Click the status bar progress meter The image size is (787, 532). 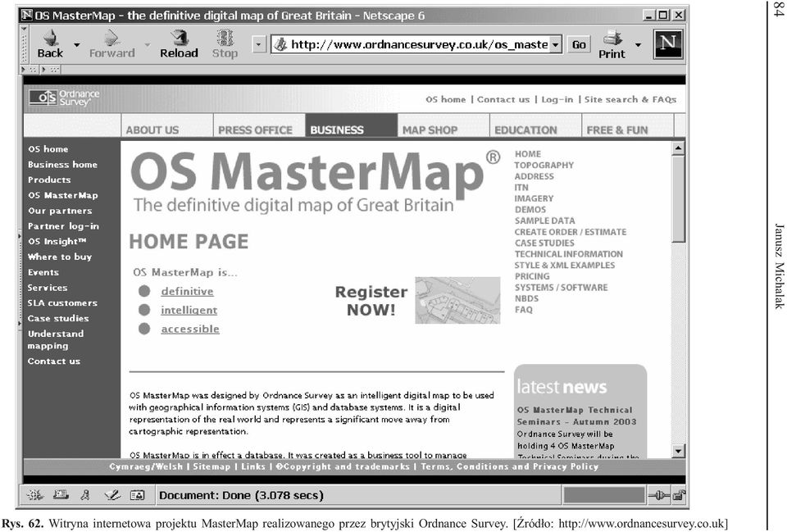coord(604,495)
